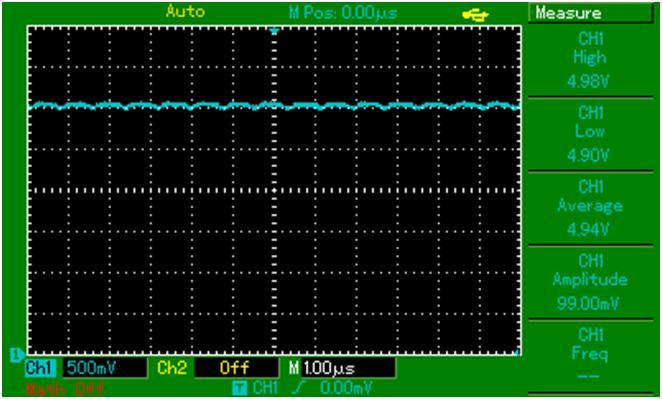The image size is (662, 399).
Task: Select the CH1 High 4.98V measurement
Action: coord(590,59)
